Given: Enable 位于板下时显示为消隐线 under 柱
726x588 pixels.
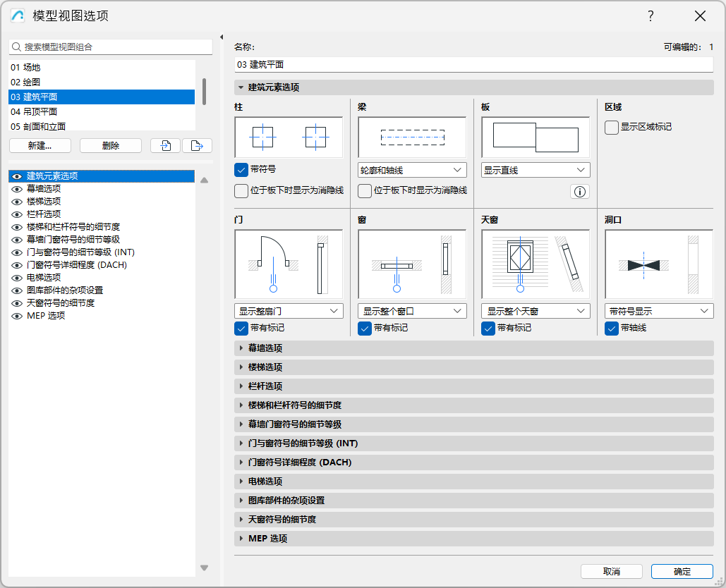Looking at the screenshot, I should click(241, 191).
